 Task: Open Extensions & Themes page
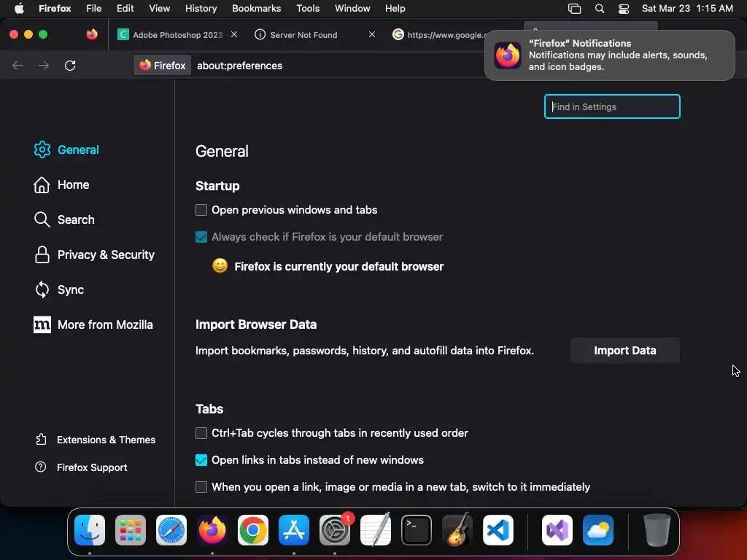click(96, 440)
